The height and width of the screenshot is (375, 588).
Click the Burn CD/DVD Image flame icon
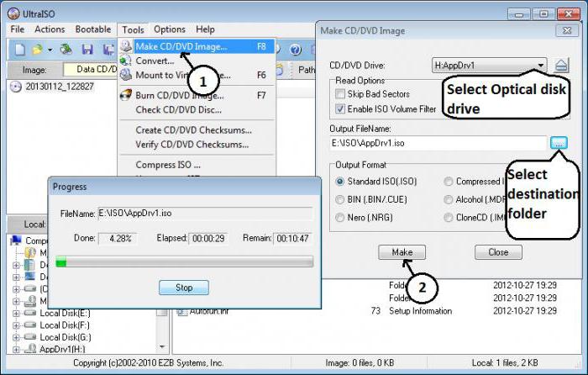click(126, 95)
